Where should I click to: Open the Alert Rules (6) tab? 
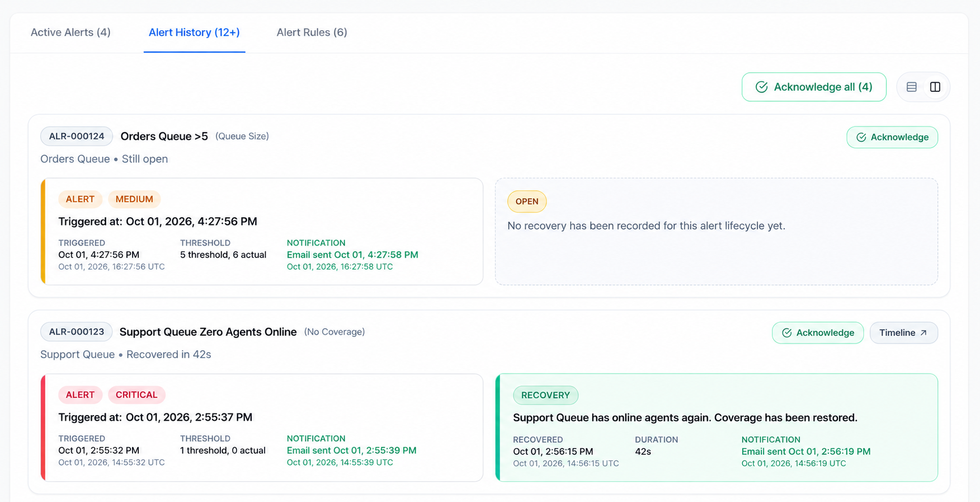pos(312,32)
